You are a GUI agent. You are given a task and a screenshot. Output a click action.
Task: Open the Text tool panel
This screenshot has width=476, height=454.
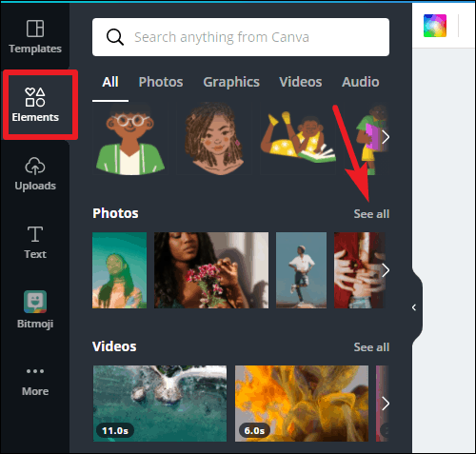35,243
